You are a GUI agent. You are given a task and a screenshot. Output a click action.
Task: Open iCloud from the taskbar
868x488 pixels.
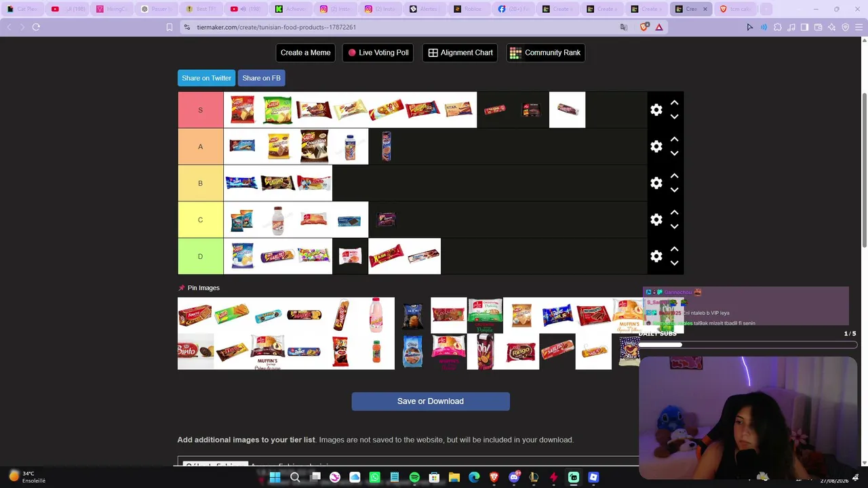tap(355, 477)
